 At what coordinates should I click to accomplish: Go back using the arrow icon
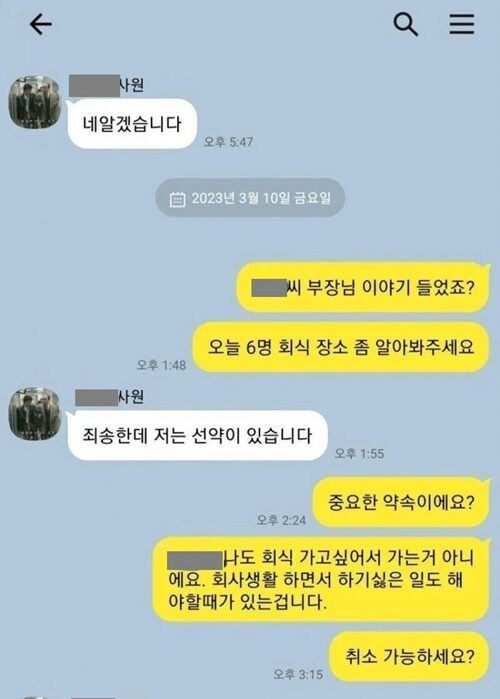click(x=41, y=24)
